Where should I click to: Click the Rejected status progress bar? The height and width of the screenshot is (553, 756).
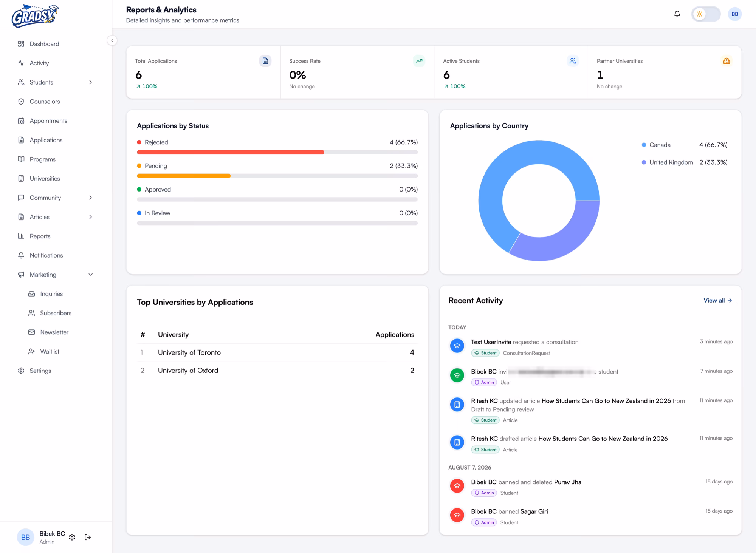coord(277,152)
